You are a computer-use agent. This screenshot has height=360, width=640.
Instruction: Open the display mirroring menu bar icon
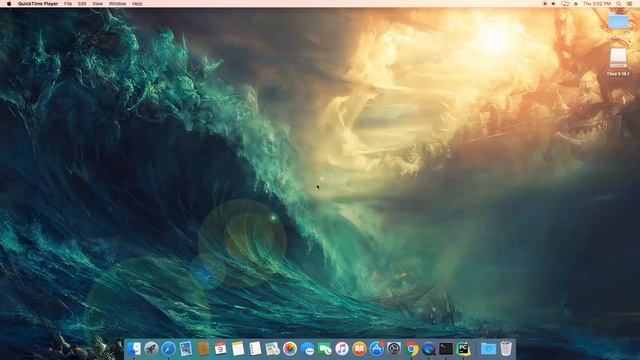point(565,4)
